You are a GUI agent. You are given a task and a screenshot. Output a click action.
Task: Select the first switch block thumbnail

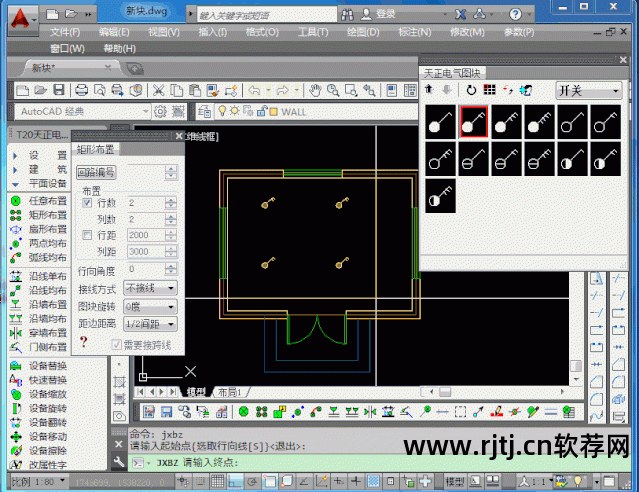click(440, 122)
